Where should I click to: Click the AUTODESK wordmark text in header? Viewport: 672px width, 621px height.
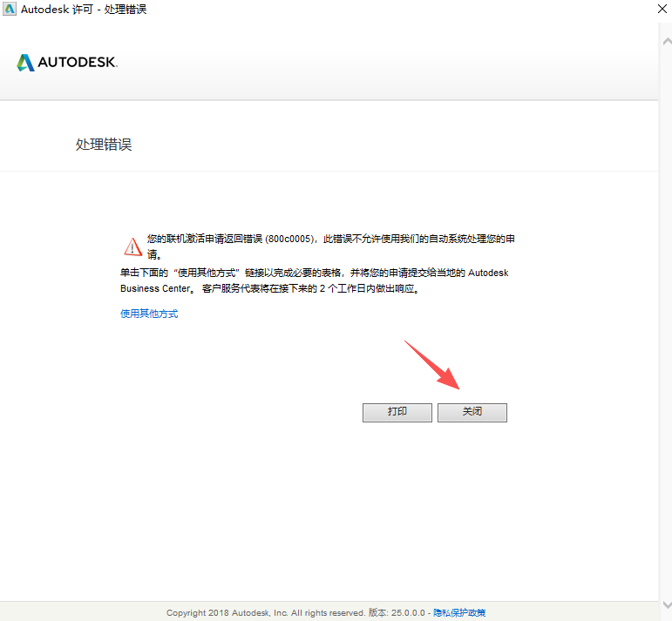78,63
